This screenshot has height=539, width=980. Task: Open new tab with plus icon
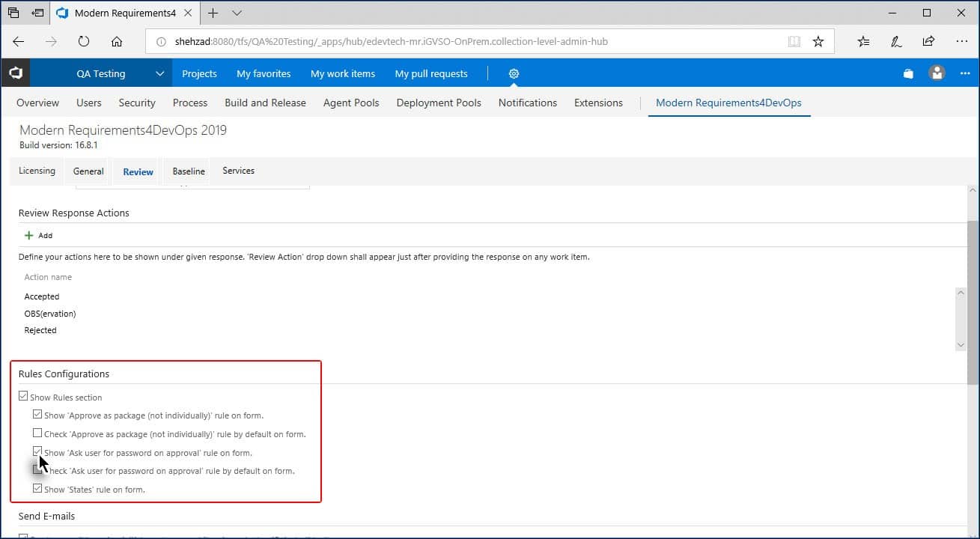pos(213,13)
